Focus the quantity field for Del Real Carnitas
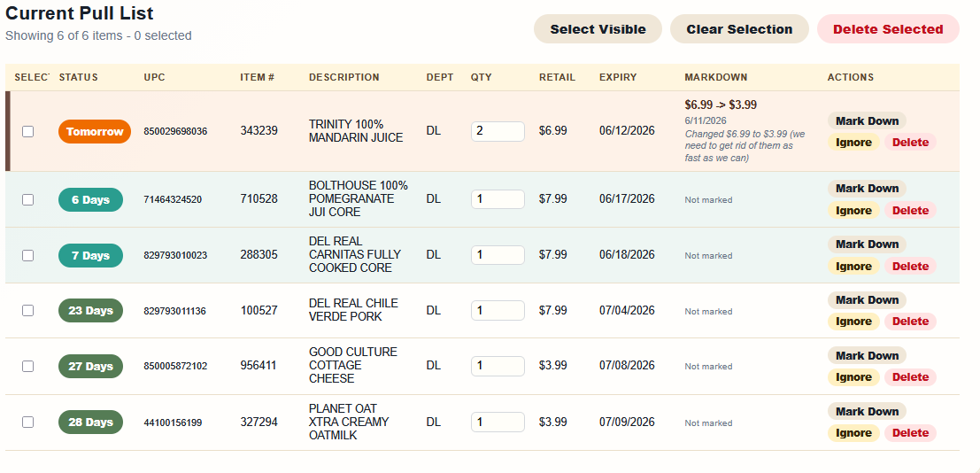 [x=498, y=255]
